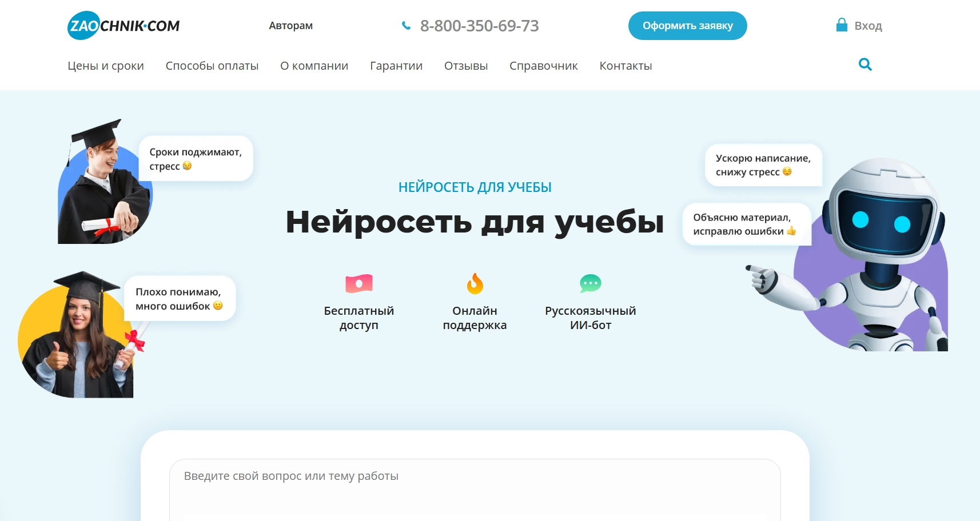The width and height of the screenshot is (980, 521).
Task: Click the Авторам link
Action: click(291, 26)
